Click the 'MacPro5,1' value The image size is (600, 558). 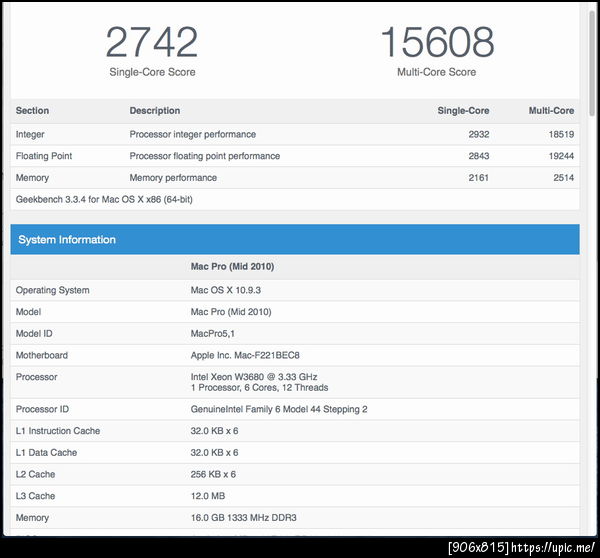click(213, 333)
